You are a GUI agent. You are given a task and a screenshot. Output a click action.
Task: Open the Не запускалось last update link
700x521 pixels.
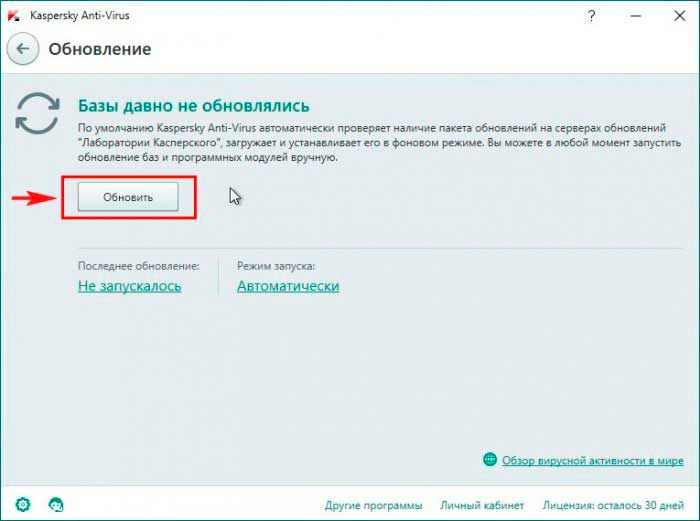coord(129,286)
